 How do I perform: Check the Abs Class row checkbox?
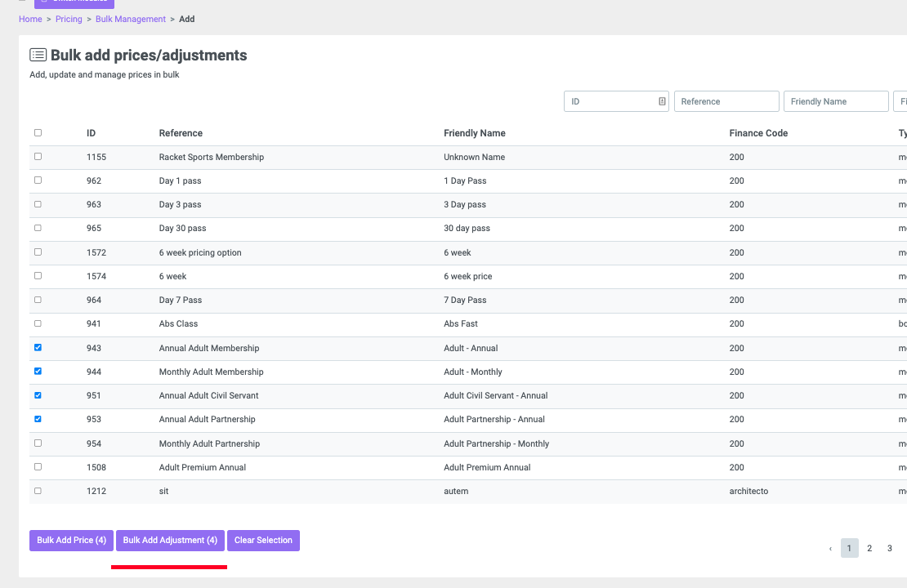tap(38, 323)
